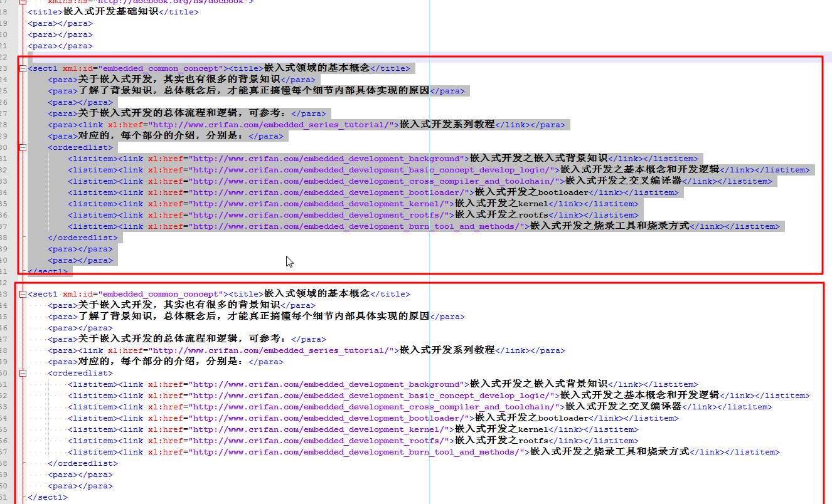Click the closing </orderedlist> tag in the unselected block
The height and width of the screenshot is (504, 832).
[x=83, y=463]
